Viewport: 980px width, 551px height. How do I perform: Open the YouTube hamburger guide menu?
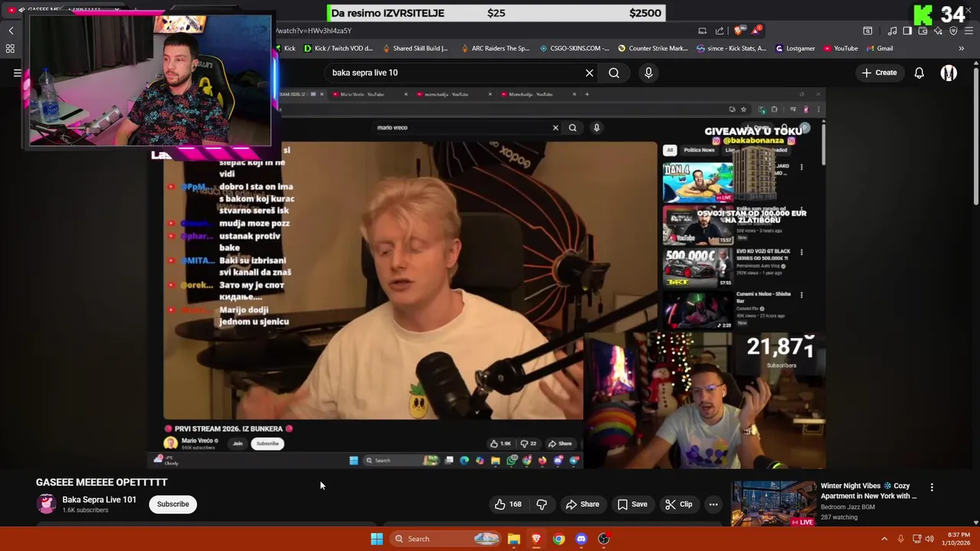17,73
